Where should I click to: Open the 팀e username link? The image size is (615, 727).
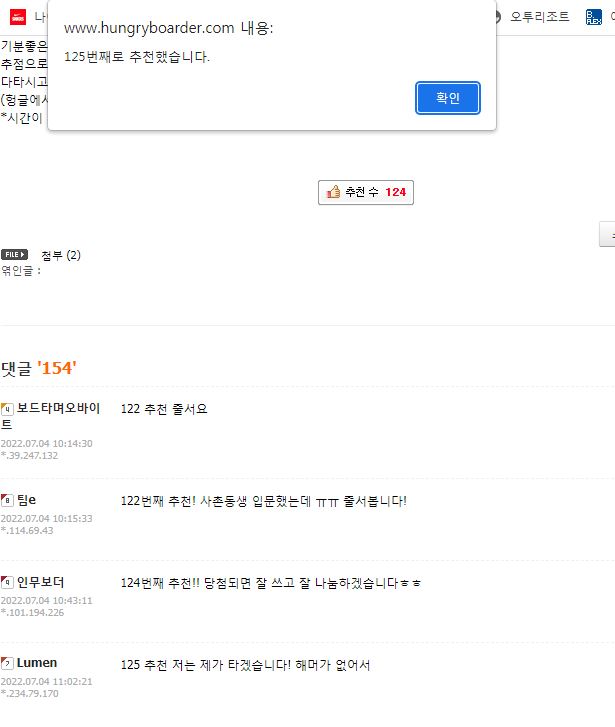point(27,500)
